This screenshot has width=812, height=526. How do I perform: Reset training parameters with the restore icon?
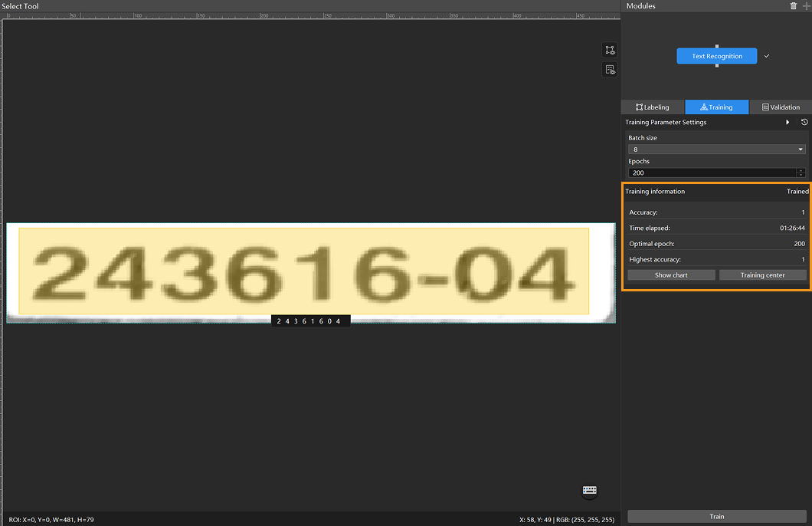[x=804, y=123]
